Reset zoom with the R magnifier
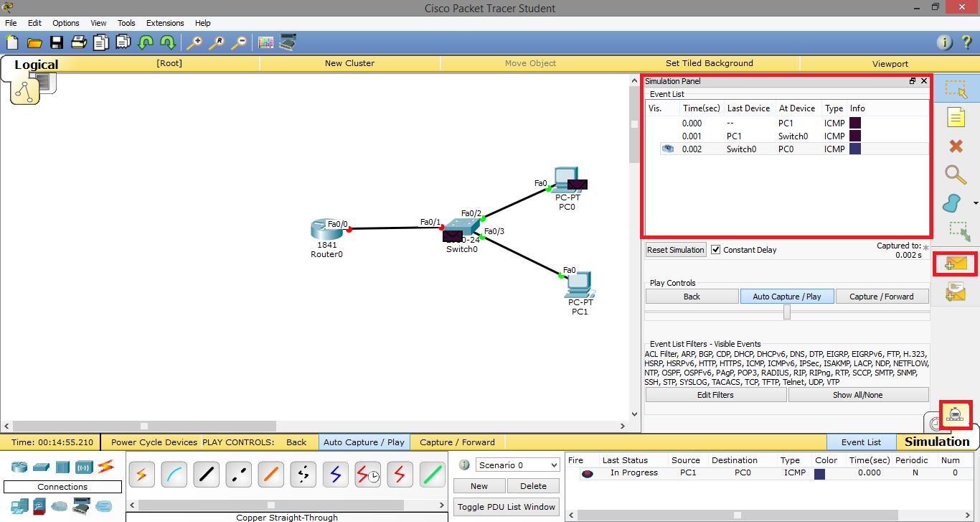Viewport: 980px width, 522px height. (x=217, y=42)
